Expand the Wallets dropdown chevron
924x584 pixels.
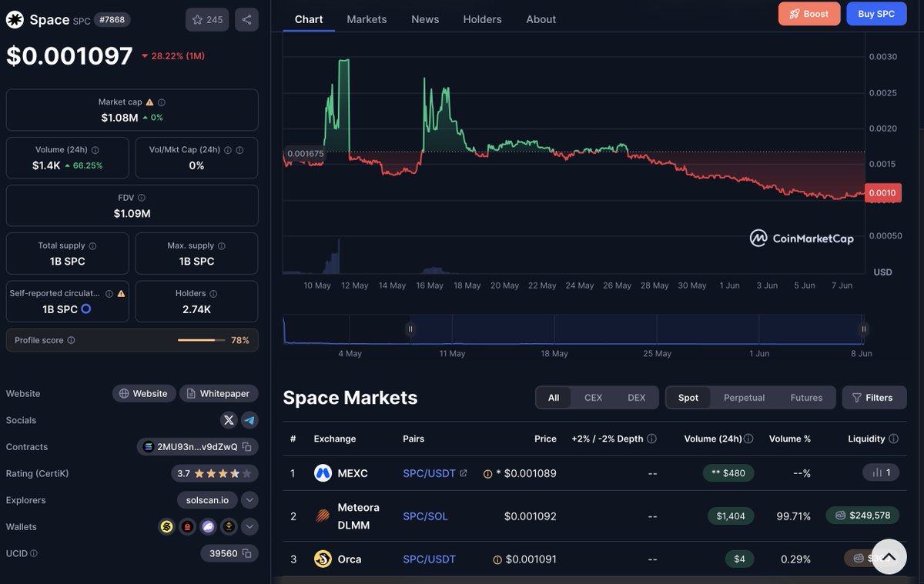coord(249,527)
